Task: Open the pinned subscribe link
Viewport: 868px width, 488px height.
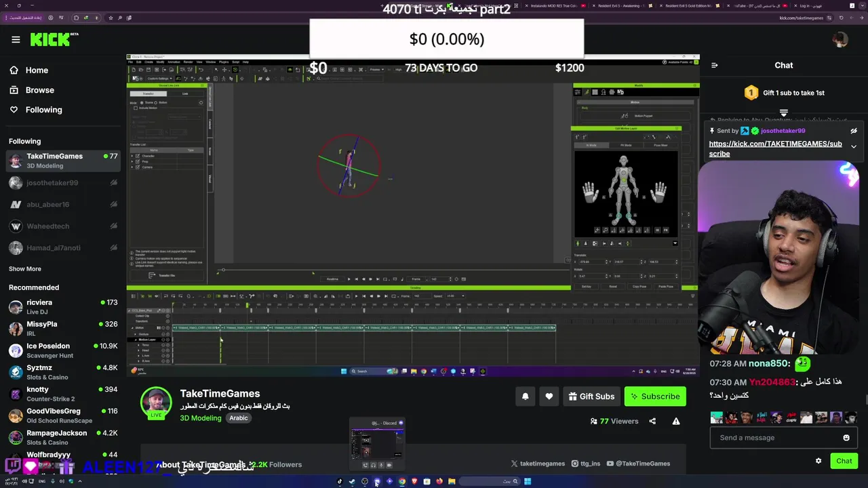Action: (775, 148)
